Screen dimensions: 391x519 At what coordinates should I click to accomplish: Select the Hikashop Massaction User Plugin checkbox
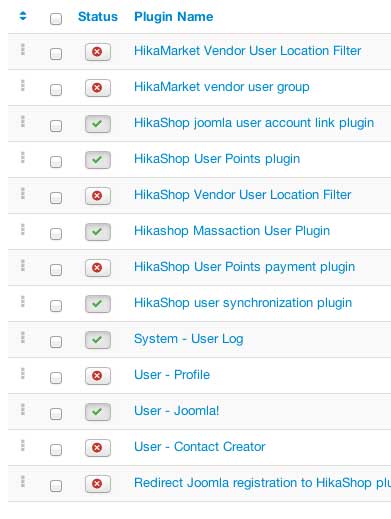56,234
